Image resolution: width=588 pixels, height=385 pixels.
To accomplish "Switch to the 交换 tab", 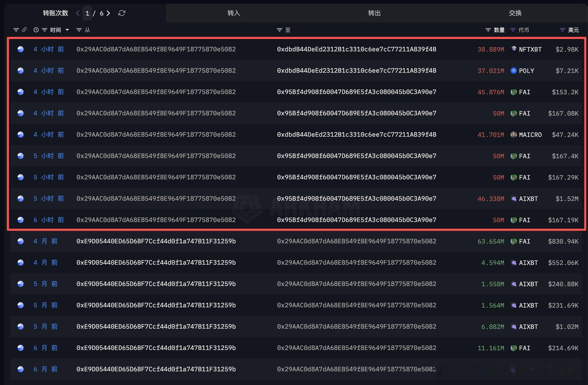I will (x=515, y=13).
